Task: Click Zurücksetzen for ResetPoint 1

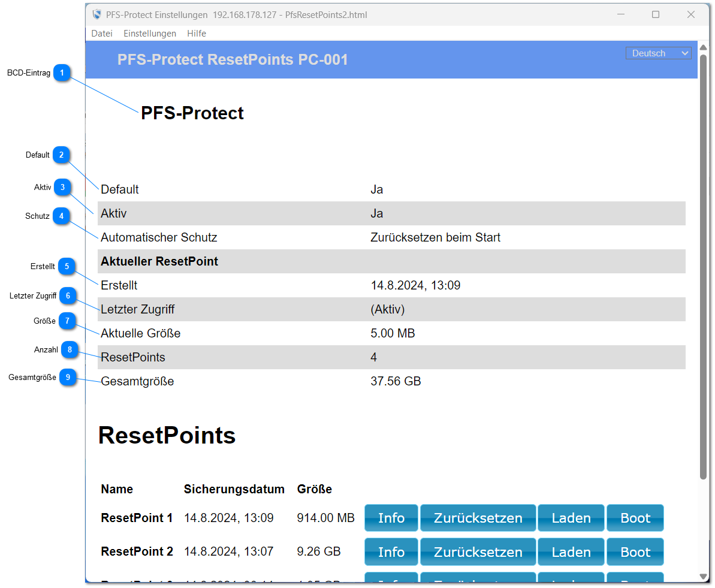Action: pos(478,518)
